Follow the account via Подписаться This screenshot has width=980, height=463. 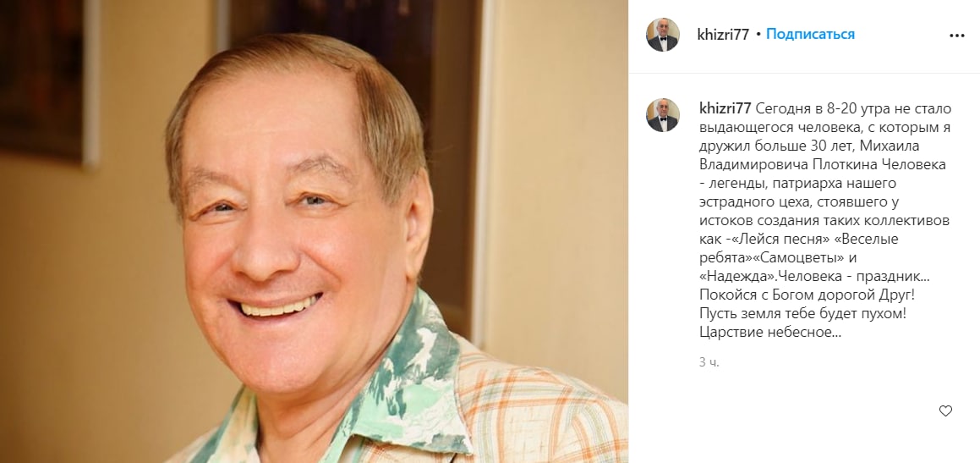(810, 35)
